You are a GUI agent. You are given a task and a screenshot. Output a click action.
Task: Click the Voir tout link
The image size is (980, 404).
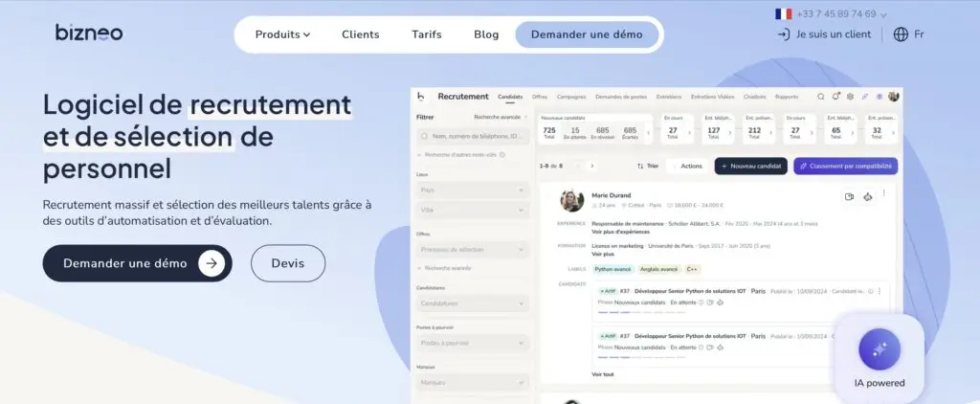coord(603,374)
